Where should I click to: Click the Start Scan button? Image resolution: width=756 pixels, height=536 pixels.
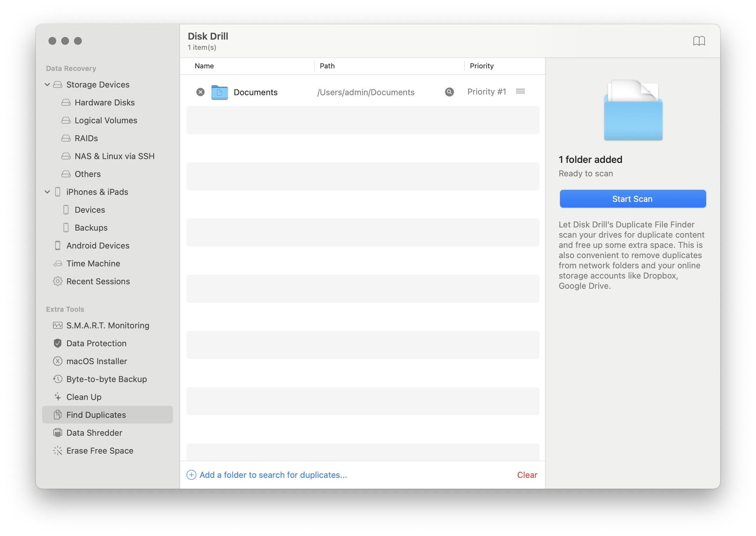(632, 199)
